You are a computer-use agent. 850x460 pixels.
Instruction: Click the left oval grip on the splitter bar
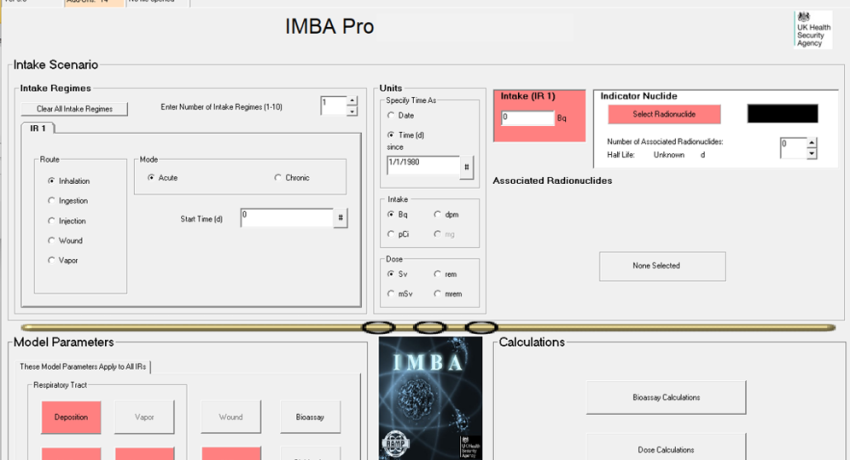coord(379,327)
